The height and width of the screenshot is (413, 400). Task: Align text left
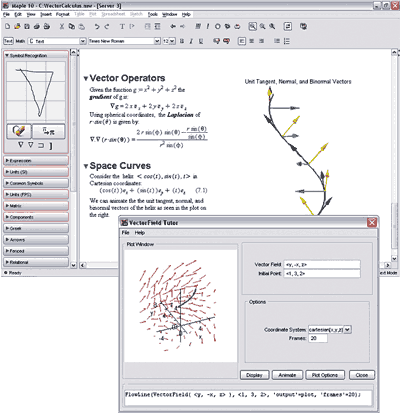pos(242,41)
